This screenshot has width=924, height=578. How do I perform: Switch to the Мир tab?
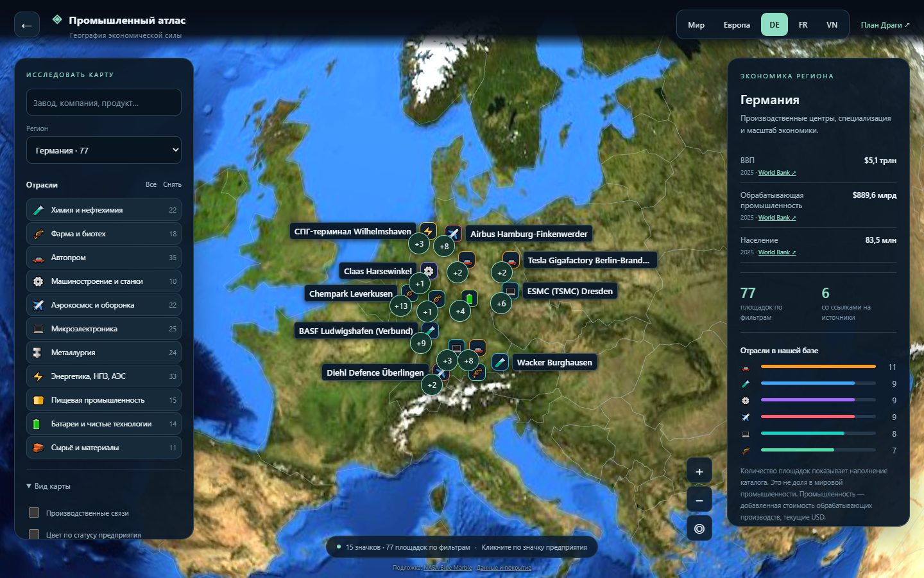point(696,25)
